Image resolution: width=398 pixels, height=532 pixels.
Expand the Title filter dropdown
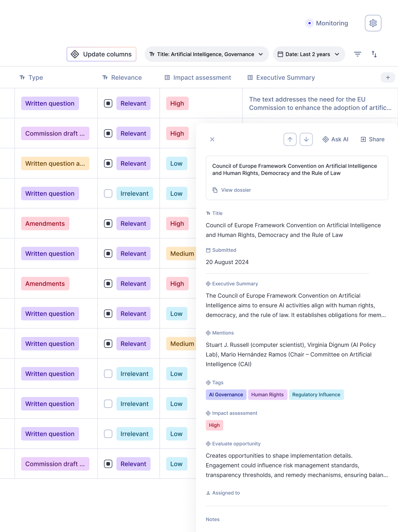pyautogui.click(x=207, y=54)
